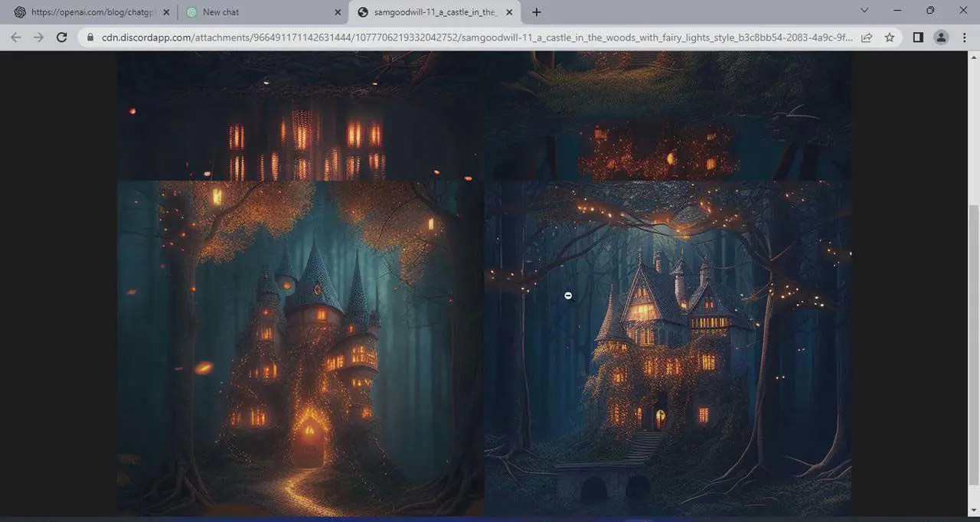Bookmark this page with the star icon
Image resolution: width=980 pixels, height=522 pixels.
click(890, 38)
